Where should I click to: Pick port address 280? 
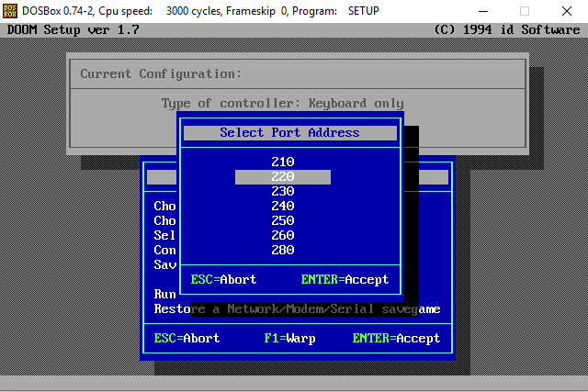coord(283,250)
